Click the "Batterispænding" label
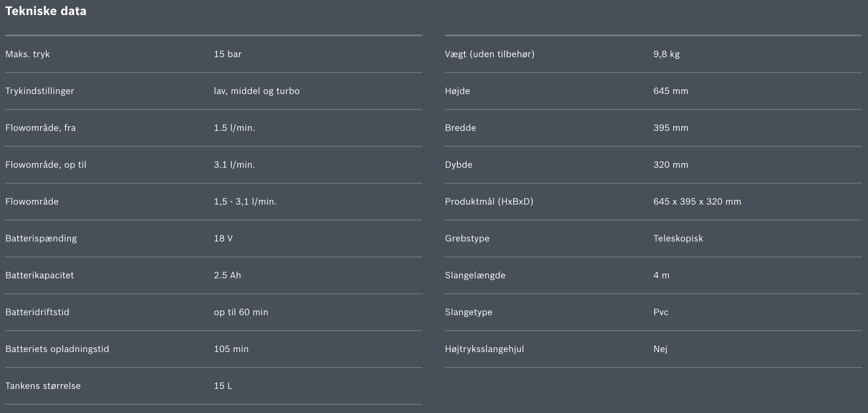868x413 pixels. point(41,238)
